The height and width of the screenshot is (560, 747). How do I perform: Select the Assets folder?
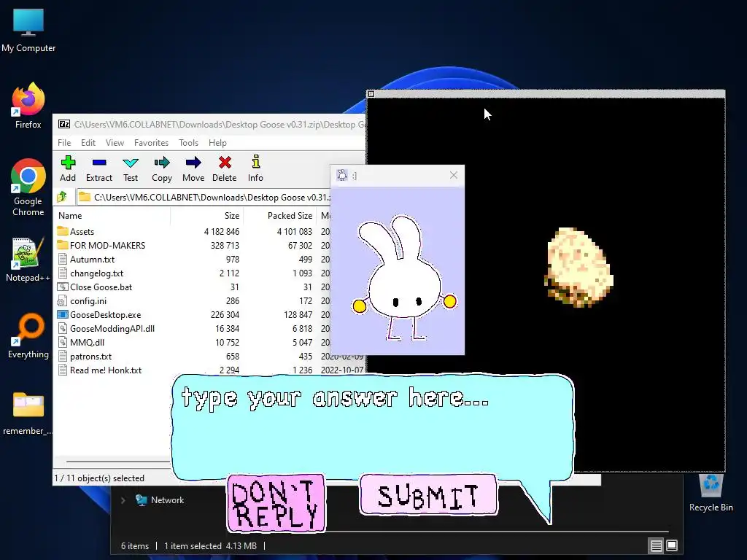tap(76, 231)
